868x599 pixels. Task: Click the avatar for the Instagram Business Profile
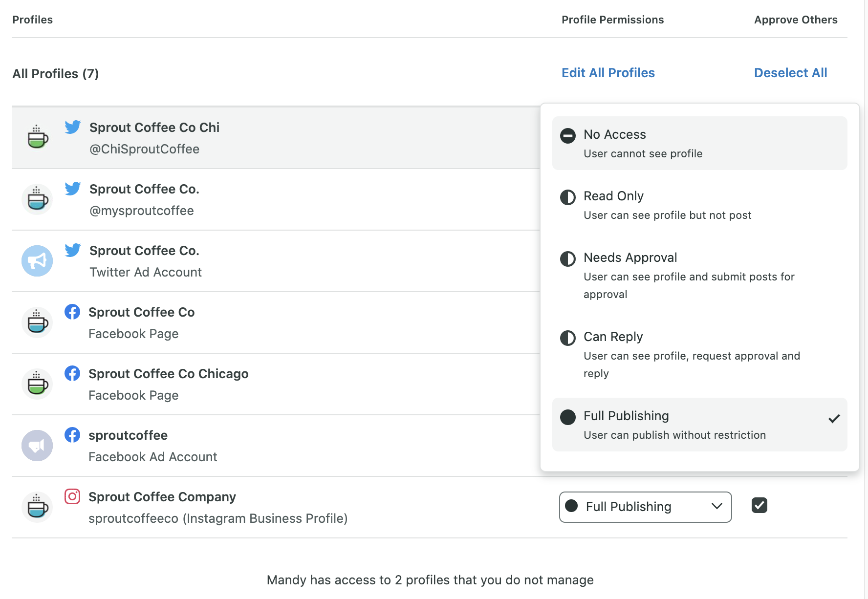37,507
